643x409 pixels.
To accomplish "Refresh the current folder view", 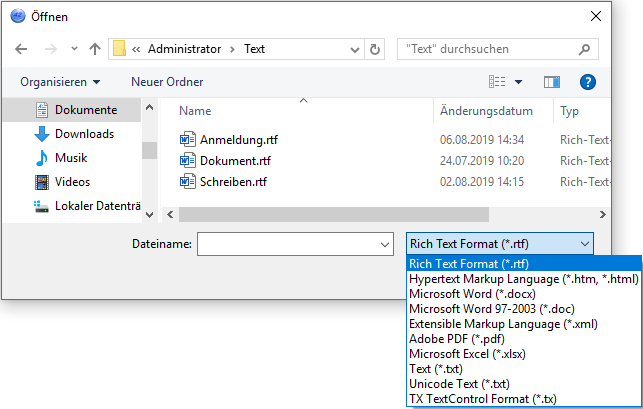I will click(375, 48).
